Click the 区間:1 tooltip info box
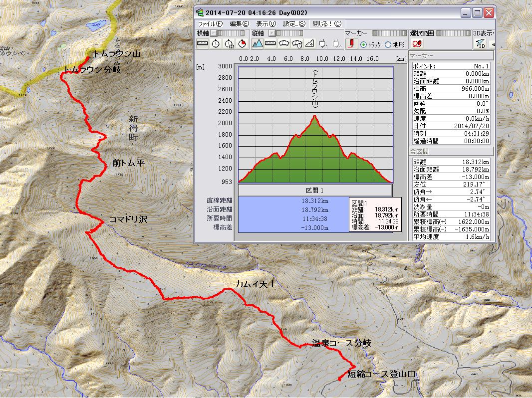This screenshot has height=398, width=532. click(x=375, y=215)
